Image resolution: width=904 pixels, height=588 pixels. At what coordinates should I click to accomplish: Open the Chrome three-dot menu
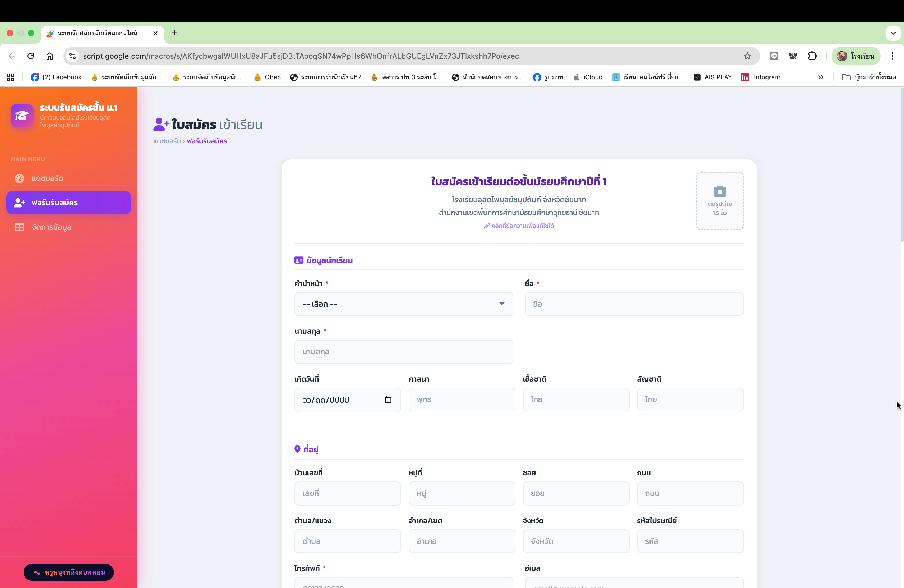(x=892, y=56)
